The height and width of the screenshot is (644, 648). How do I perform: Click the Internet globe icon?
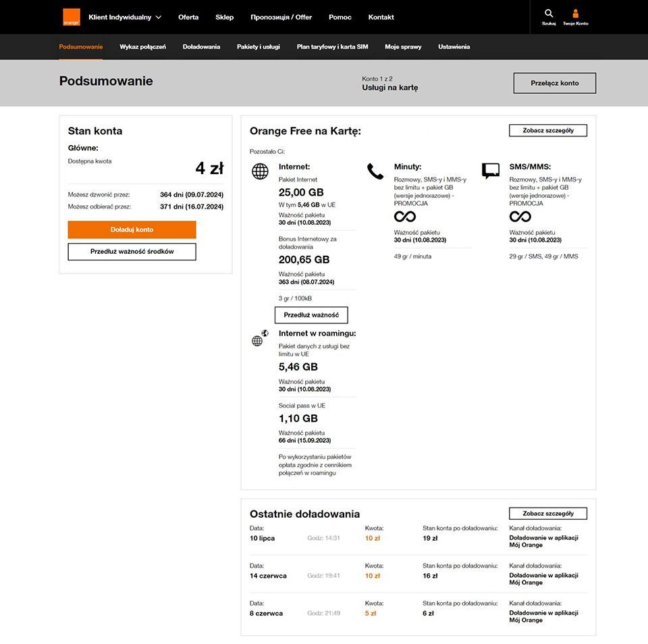coord(260,171)
